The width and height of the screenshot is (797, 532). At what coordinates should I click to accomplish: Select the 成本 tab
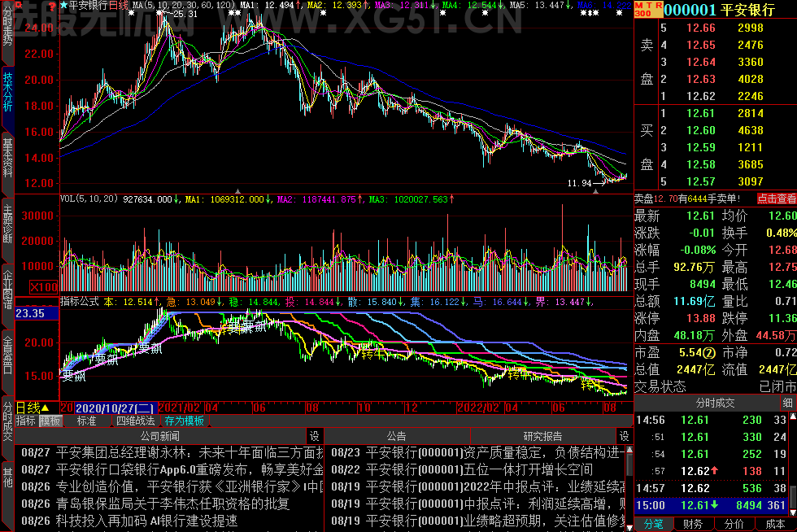pyautogui.click(x=775, y=524)
